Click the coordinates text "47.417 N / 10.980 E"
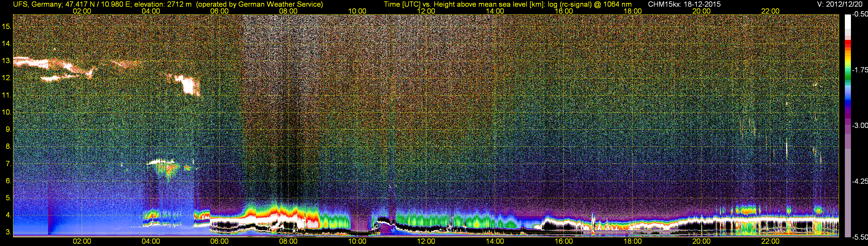The height and width of the screenshot is (246, 868). (98, 4)
